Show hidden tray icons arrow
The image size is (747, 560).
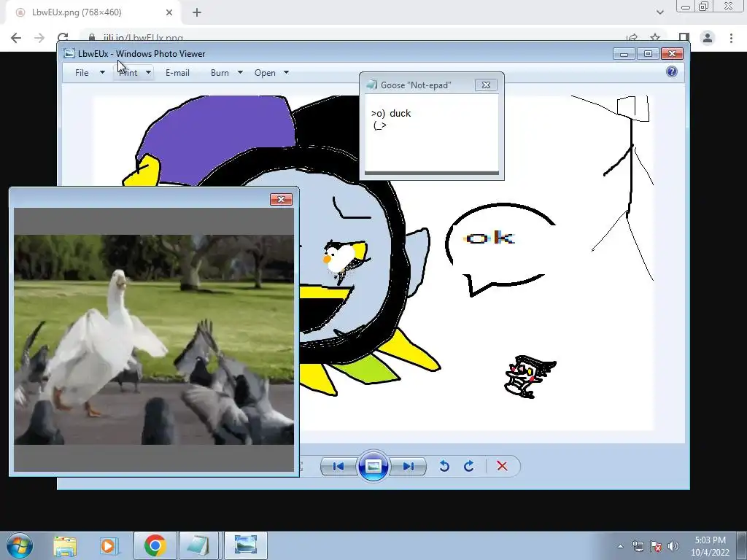620,546
